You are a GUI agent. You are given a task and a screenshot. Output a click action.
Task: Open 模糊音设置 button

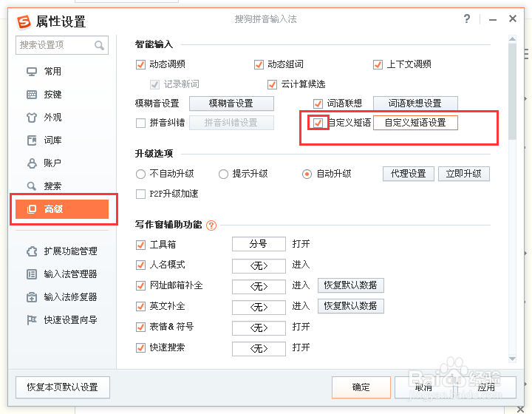(x=231, y=103)
